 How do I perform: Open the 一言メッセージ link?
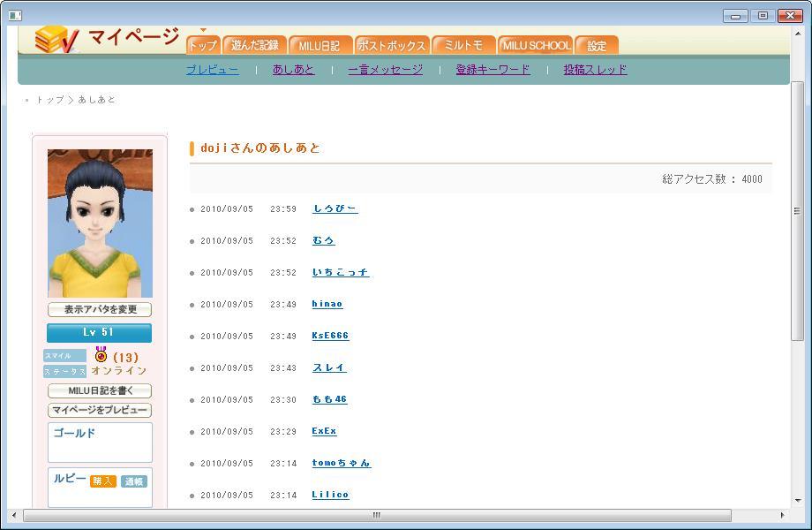tap(385, 69)
